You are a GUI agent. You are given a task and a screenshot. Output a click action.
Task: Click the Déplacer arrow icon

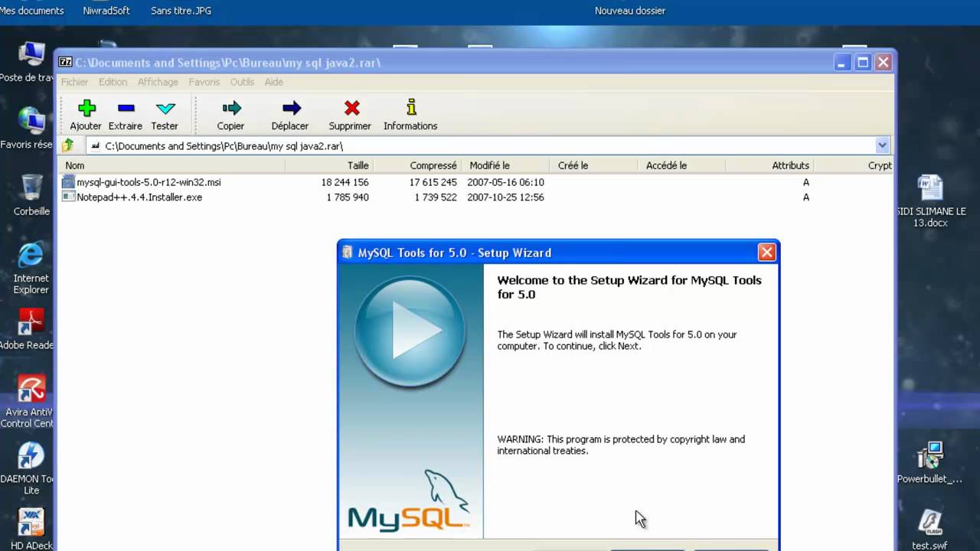(x=291, y=108)
